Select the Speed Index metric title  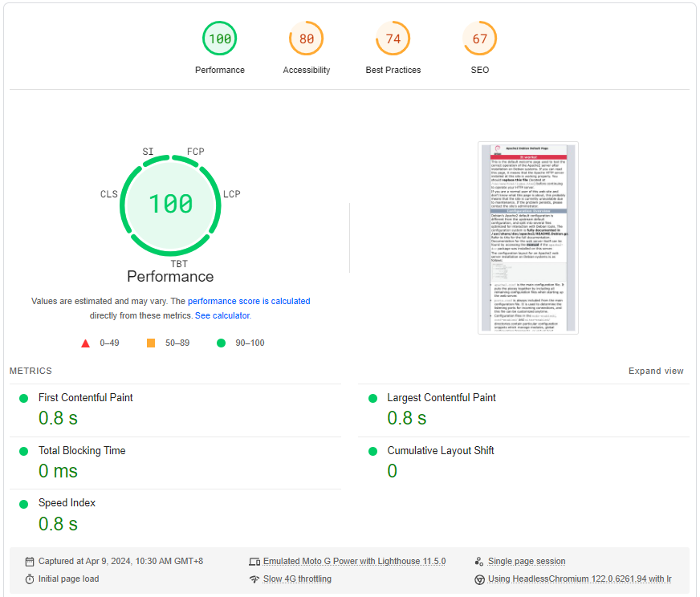[x=67, y=503]
